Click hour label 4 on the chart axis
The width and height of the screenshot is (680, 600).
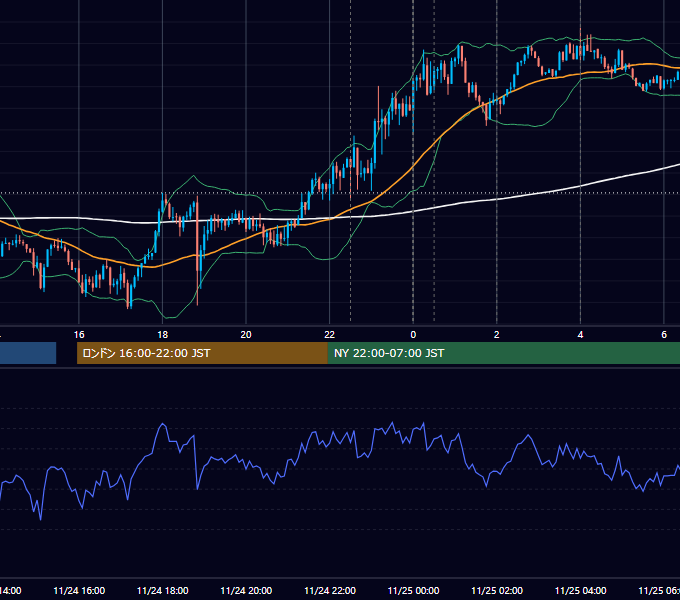tap(580, 335)
